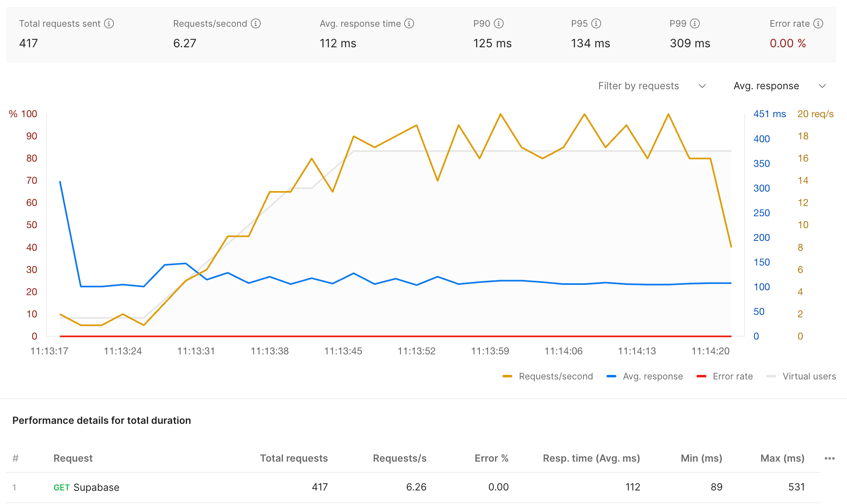Sort by Resp. time (Avg. ms) column
This screenshot has width=847, height=504.
coord(592,458)
